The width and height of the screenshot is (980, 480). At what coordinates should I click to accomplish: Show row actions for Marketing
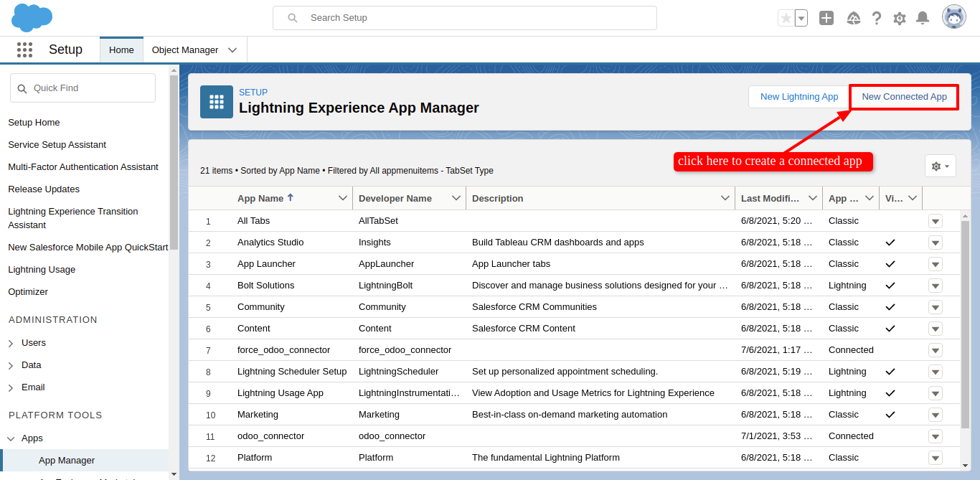point(936,415)
